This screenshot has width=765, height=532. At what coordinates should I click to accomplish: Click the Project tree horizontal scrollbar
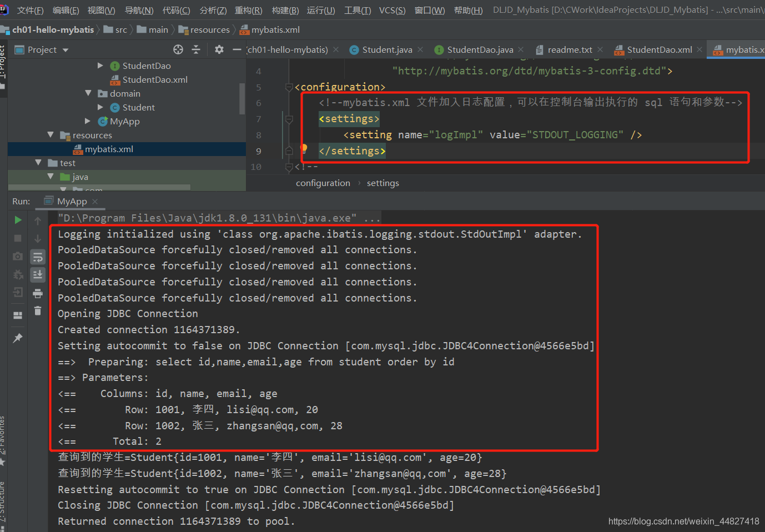click(99, 187)
